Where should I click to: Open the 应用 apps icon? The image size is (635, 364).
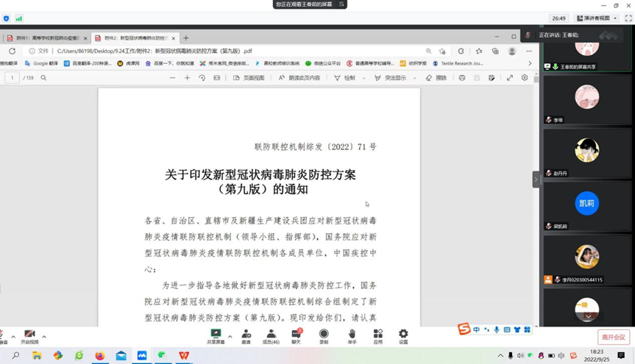377,335
